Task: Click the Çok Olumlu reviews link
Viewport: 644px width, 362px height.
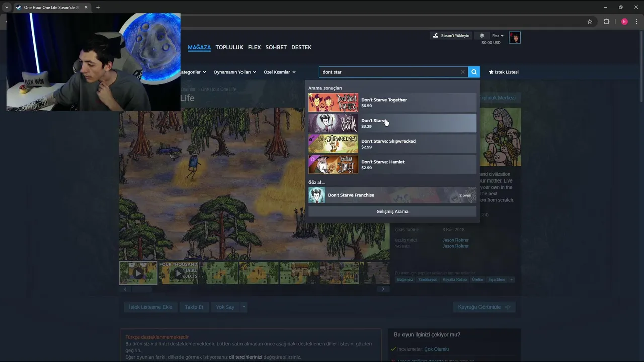Action: click(436, 349)
